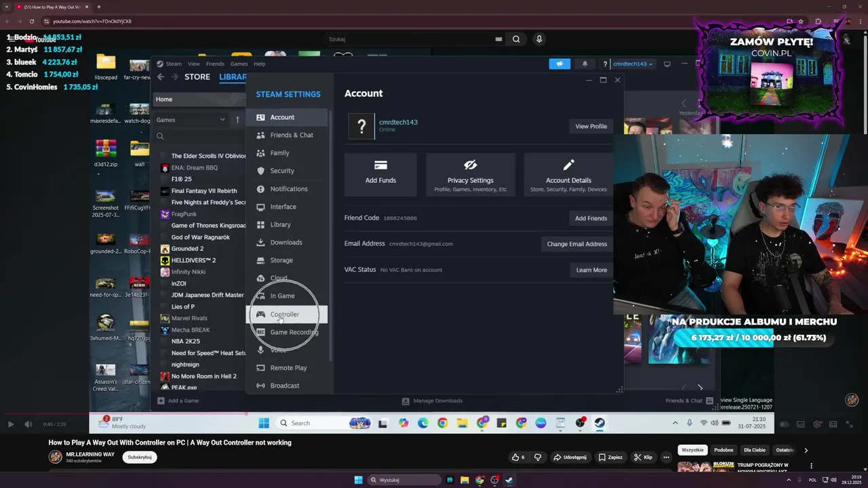Open MR.LEARNING WAY channel avatar
This screenshot has width=868, height=488.
[55, 457]
